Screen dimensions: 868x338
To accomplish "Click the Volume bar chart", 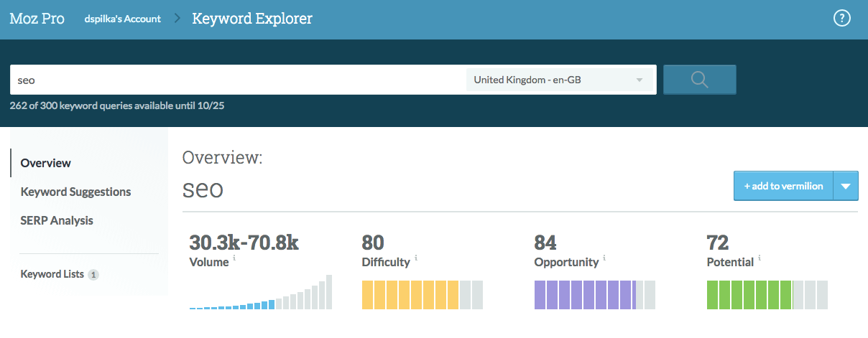I will (x=261, y=292).
